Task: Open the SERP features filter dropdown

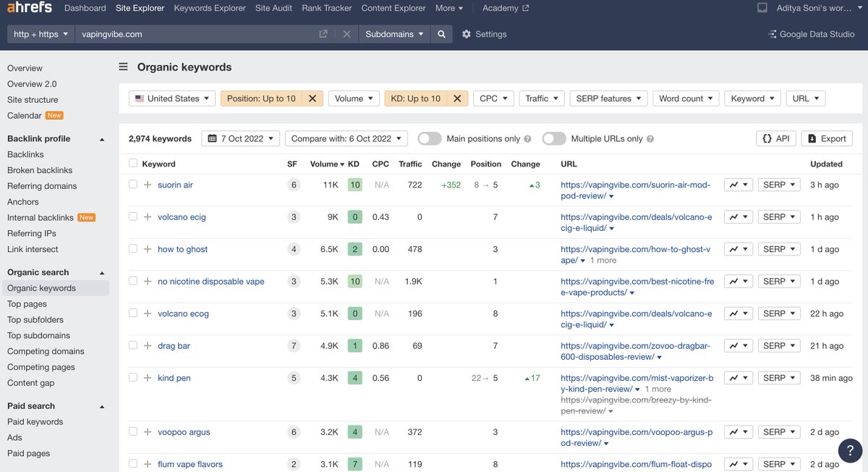Action: click(609, 98)
